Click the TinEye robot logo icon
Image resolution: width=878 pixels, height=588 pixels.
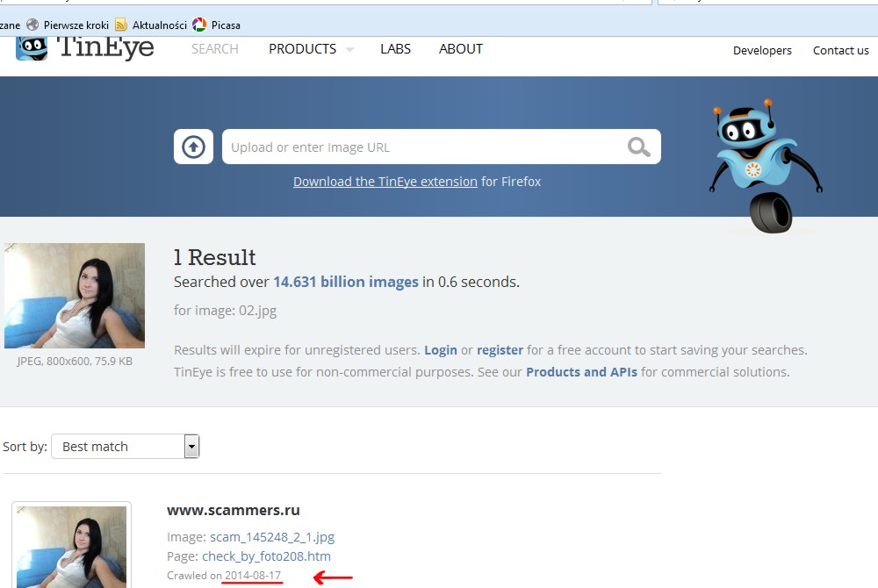(32, 47)
